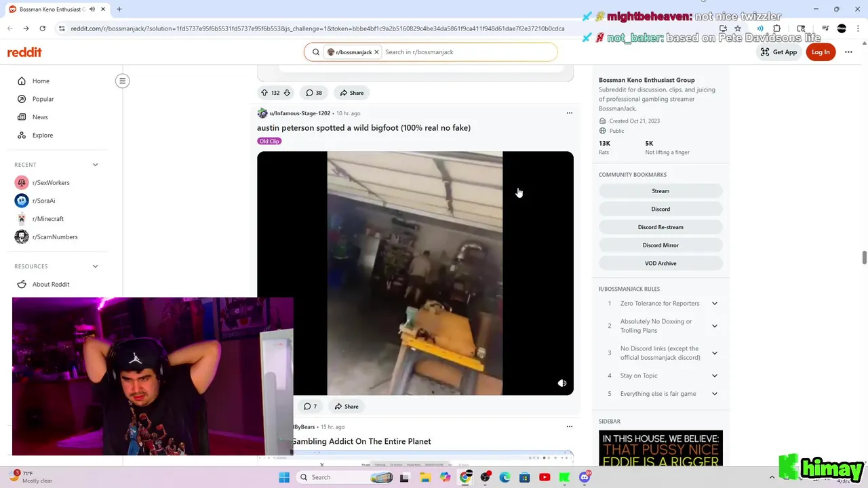
Task: Open the Discord community bookmark
Action: pos(660,209)
